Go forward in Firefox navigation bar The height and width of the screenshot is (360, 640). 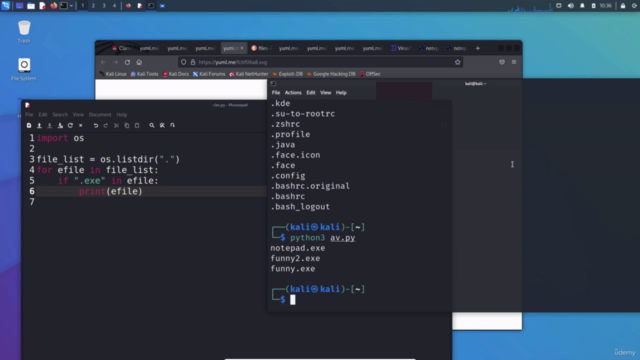[116, 62]
